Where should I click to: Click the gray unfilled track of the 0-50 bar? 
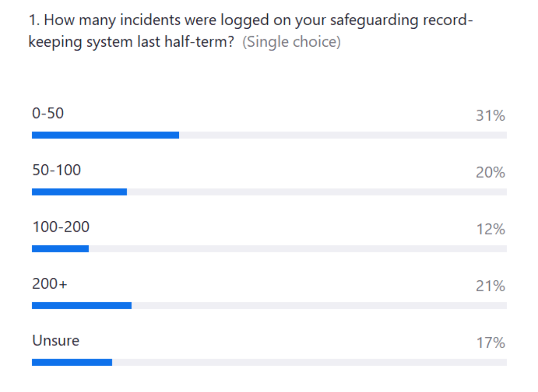[343, 135]
